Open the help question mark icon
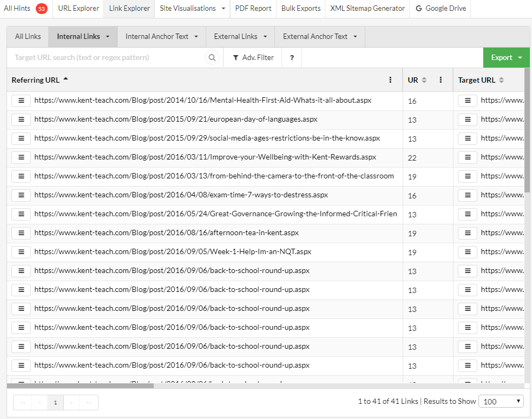 (x=292, y=58)
